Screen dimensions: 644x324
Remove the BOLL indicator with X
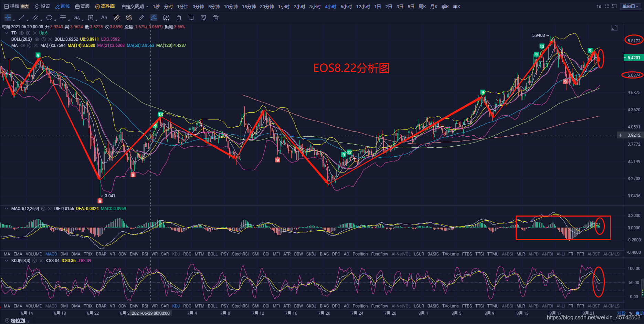(50, 39)
